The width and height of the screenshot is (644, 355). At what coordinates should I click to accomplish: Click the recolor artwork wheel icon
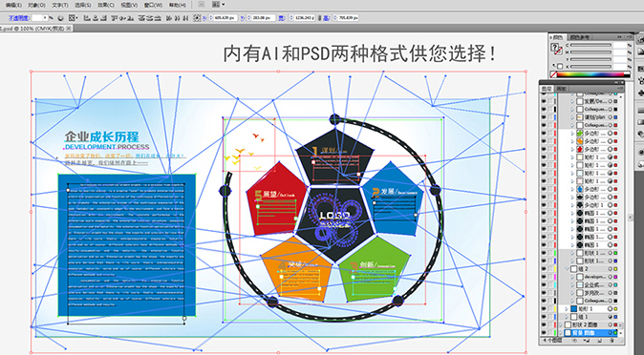(x=60, y=18)
